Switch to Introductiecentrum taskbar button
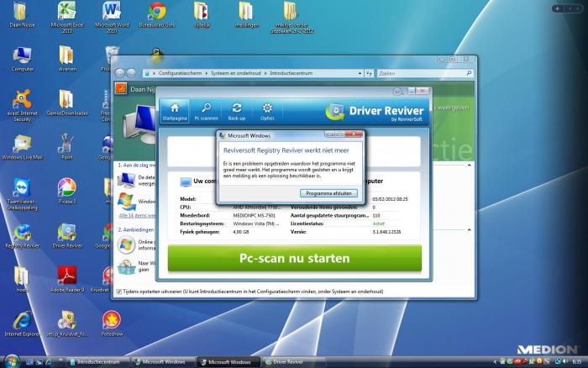Image resolution: width=588 pixels, height=368 pixels. tap(98, 362)
